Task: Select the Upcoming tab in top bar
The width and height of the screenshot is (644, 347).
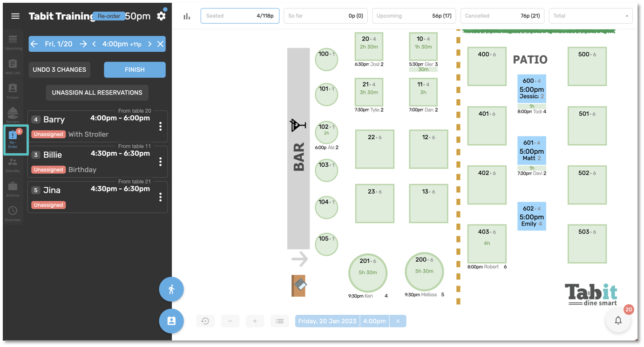Action: click(x=414, y=16)
